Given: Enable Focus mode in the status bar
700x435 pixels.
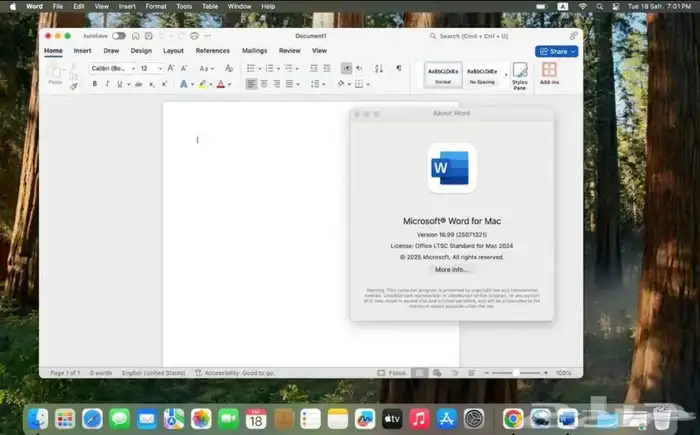Looking at the screenshot, I should point(392,373).
